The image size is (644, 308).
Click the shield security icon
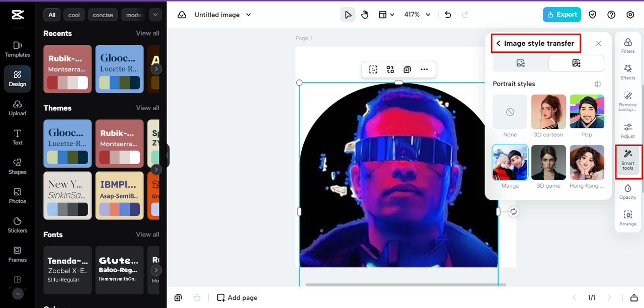593,15
